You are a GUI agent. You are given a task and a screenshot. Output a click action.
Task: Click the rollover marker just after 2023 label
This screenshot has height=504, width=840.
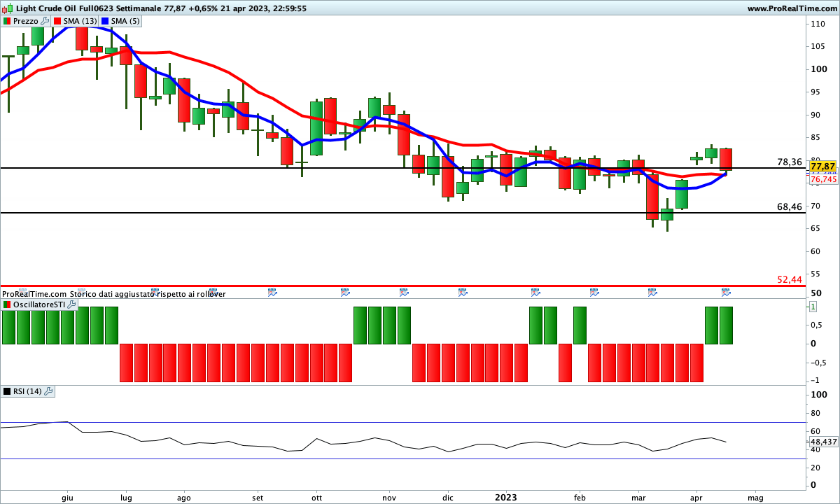click(535, 292)
